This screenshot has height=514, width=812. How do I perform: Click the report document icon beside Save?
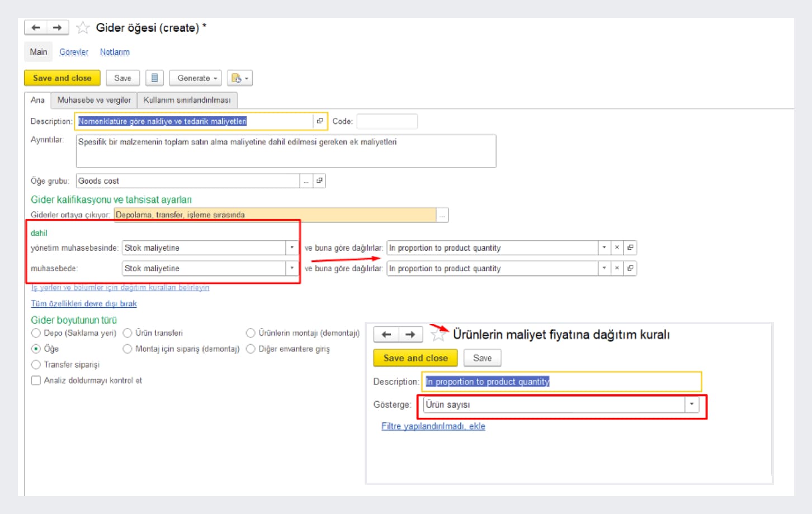point(154,78)
